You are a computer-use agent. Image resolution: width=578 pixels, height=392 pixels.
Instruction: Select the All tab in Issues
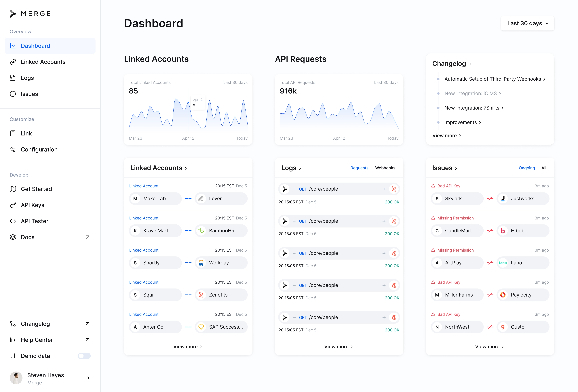click(544, 168)
